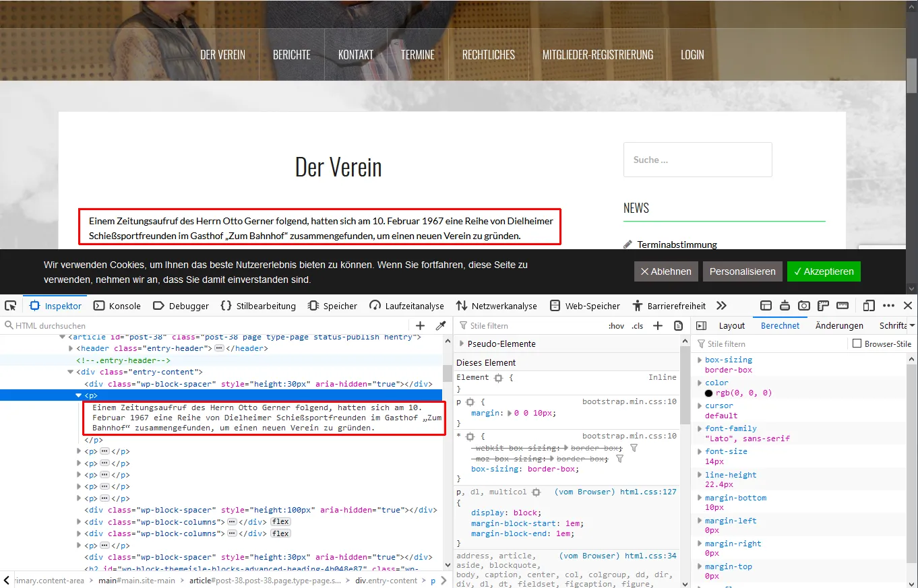918x588 pixels.
Task: Switch to the Layout sidebar tab
Action: (x=732, y=325)
